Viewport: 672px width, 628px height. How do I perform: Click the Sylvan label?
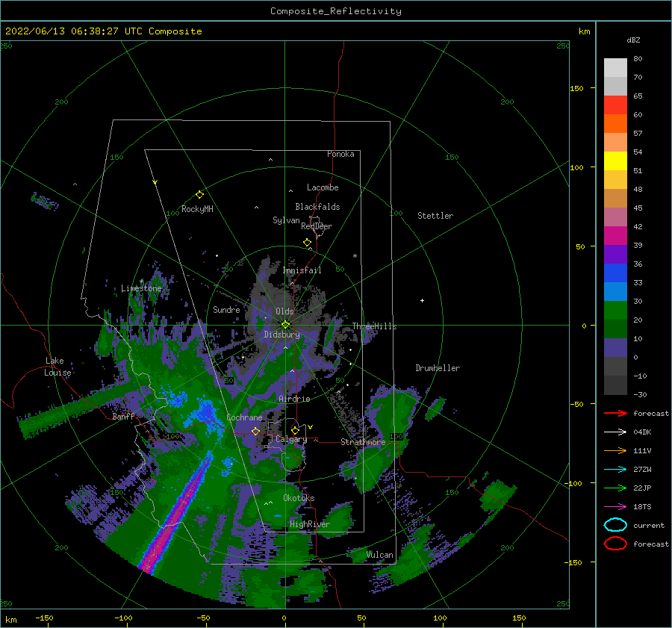[286, 220]
